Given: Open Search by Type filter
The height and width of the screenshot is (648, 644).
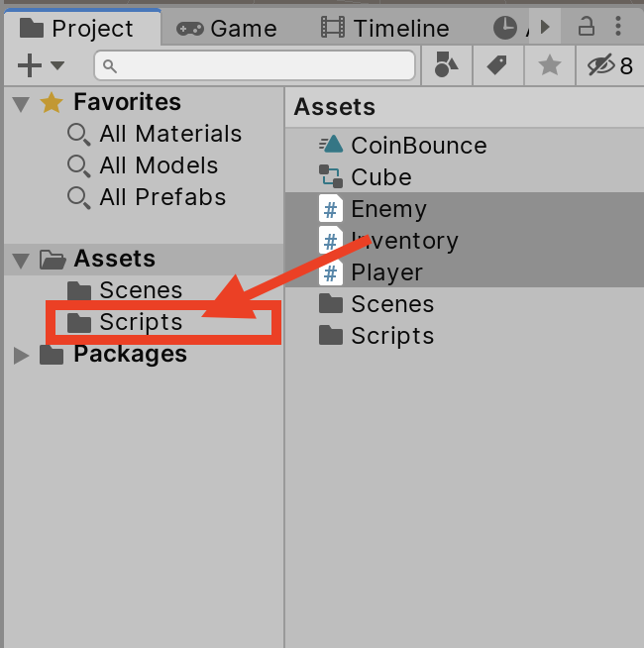Looking at the screenshot, I should [x=447, y=66].
